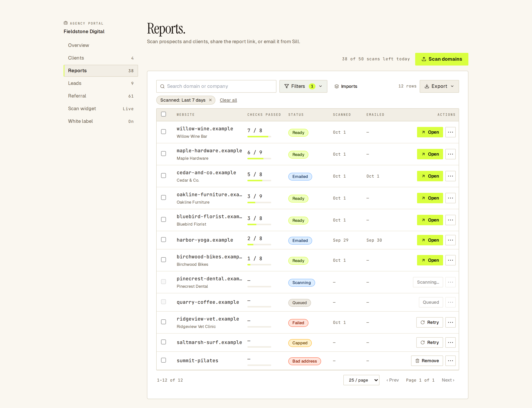Click the maple-hardware.example checks progress bar
The height and width of the screenshot is (408, 532).
click(x=259, y=159)
